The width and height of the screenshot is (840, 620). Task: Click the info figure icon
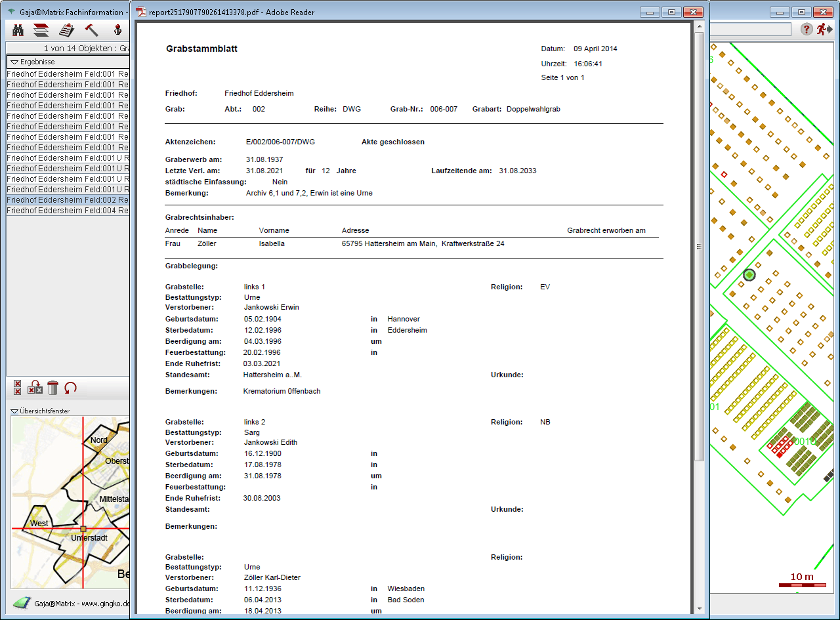[118, 30]
